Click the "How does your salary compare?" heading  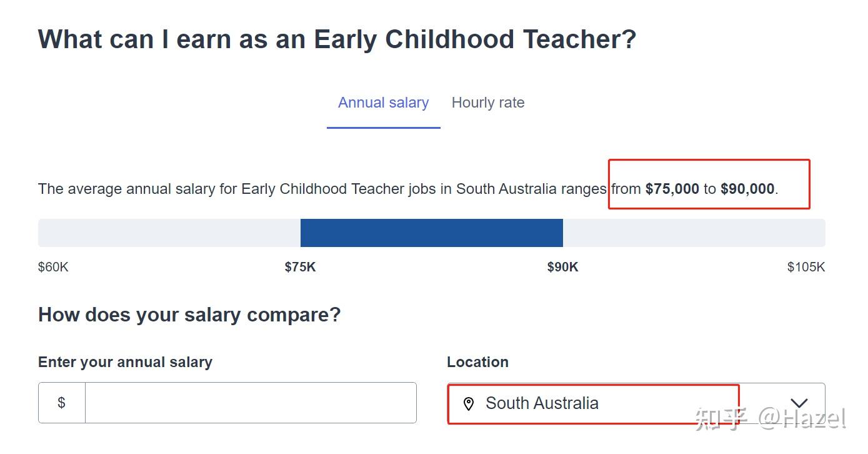(x=189, y=315)
